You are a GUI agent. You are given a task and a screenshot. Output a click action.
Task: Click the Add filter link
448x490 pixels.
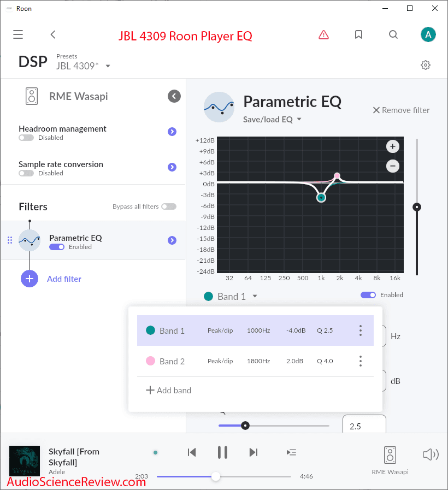[x=64, y=279]
